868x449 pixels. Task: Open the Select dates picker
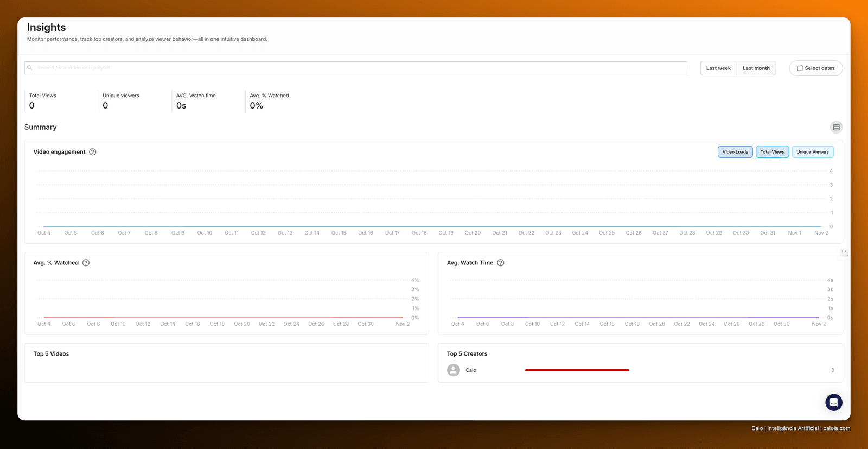tap(815, 68)
